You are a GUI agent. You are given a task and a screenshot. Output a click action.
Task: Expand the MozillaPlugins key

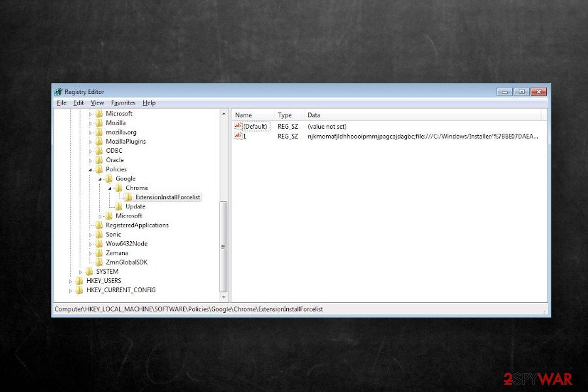(x=90, y=142)
